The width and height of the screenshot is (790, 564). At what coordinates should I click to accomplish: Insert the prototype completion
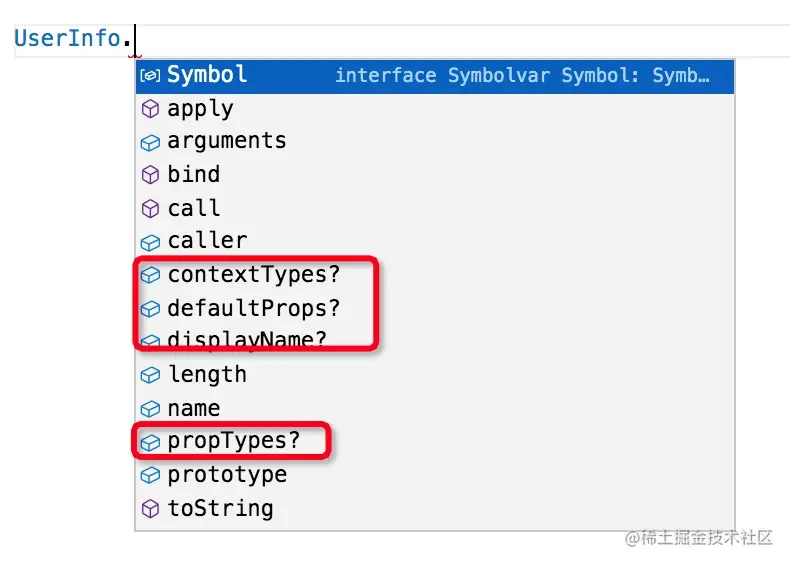click(435, 475)
